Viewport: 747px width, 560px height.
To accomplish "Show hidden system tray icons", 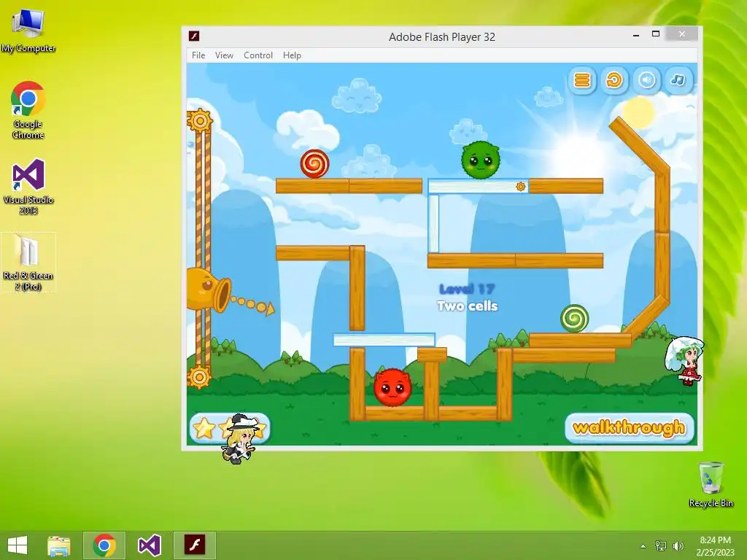I will point(643,546).
